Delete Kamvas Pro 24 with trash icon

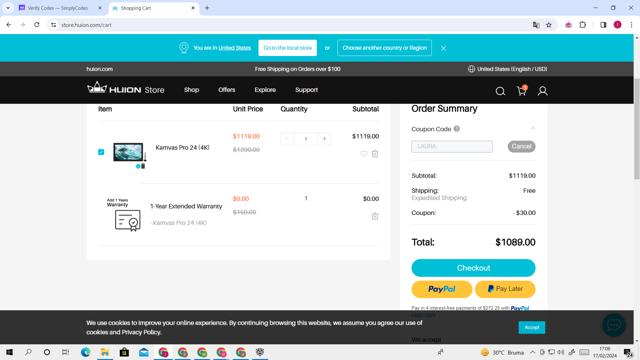(x=375, y=154)
